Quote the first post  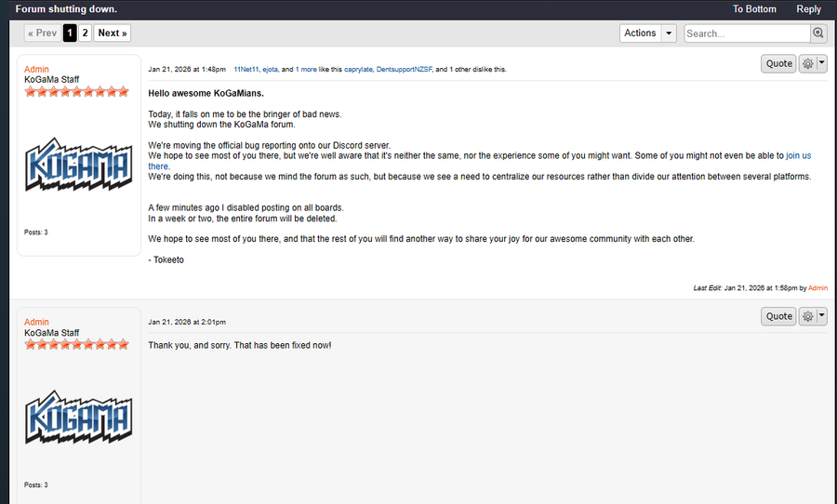tap(778, 64)
